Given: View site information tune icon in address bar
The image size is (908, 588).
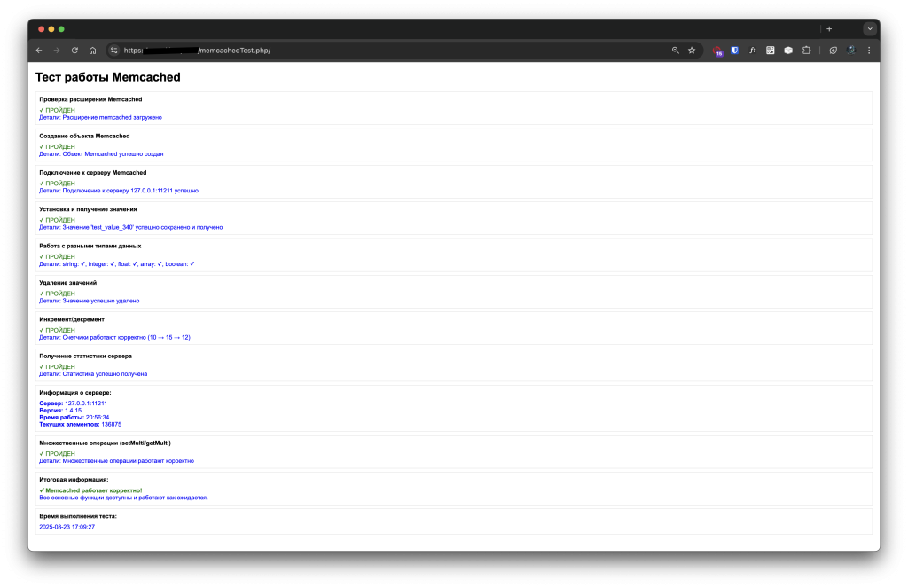Looking at the screenshot, I should pos(114,51).
